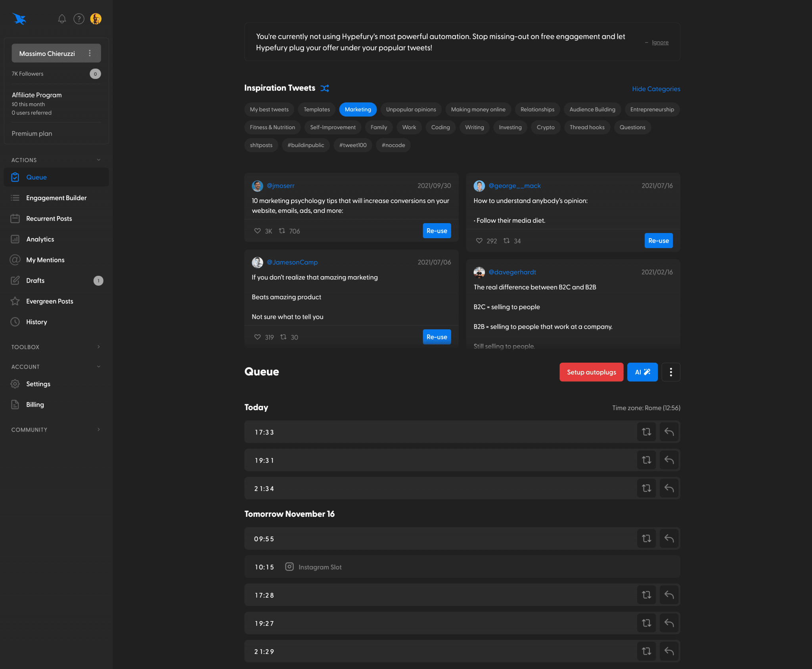The image size is (812, 669).
Task: Open the user profile avatar
Action: [96, 19]
